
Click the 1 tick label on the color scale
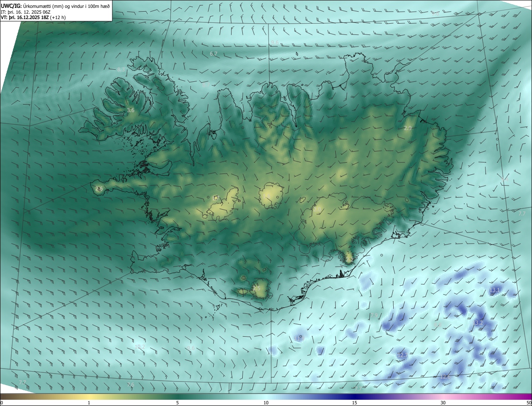(x=89, y=403)
